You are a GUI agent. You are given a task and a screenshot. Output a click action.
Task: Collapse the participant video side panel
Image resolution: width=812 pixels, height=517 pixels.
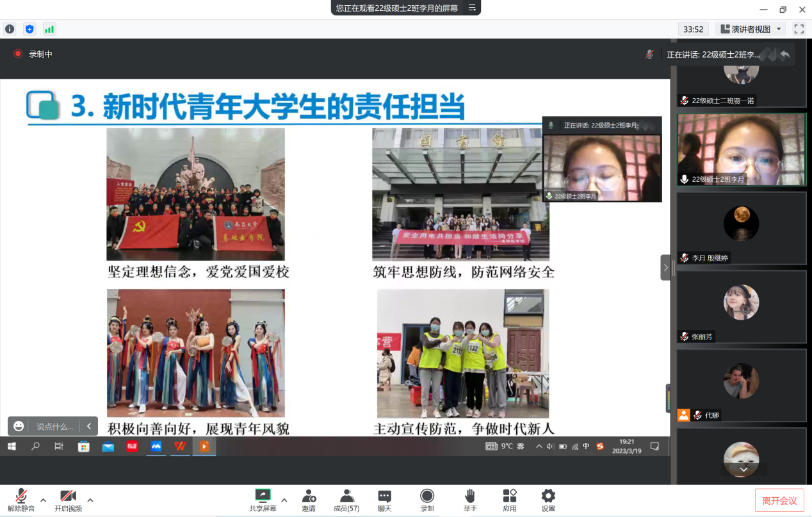665,267
